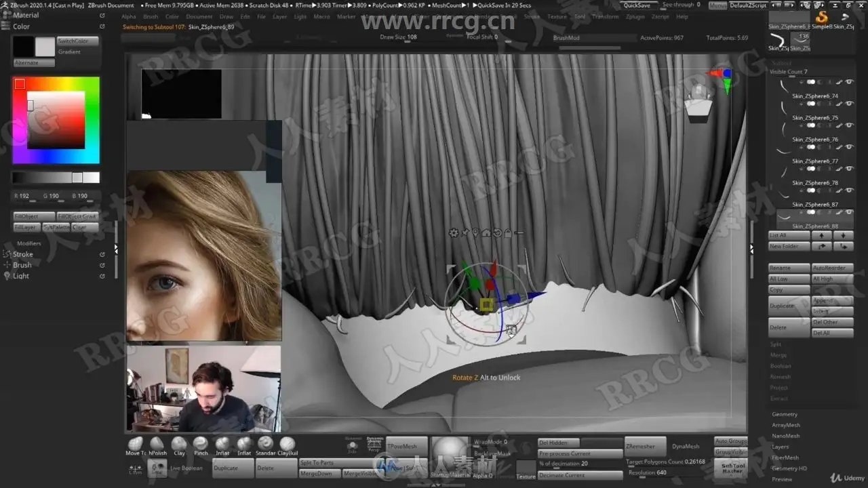Select the Clay brush
Image resolution: width=868 pixels, height=488 pixels.
(179, 445)
